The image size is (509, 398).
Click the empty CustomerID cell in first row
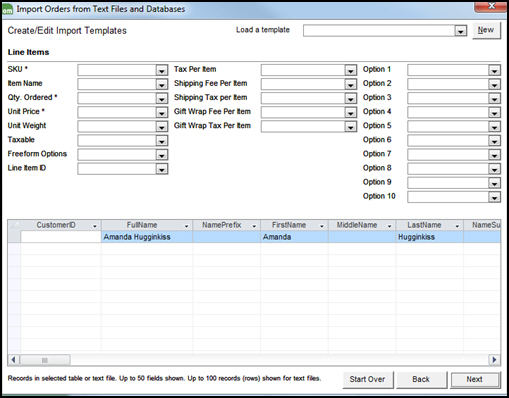coord(61,237)
